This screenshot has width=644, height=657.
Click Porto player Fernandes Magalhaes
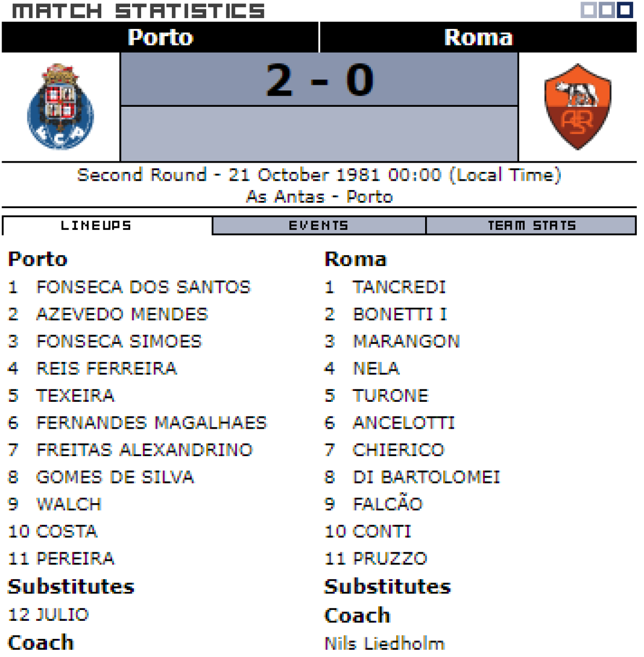[x=151, y=423]
